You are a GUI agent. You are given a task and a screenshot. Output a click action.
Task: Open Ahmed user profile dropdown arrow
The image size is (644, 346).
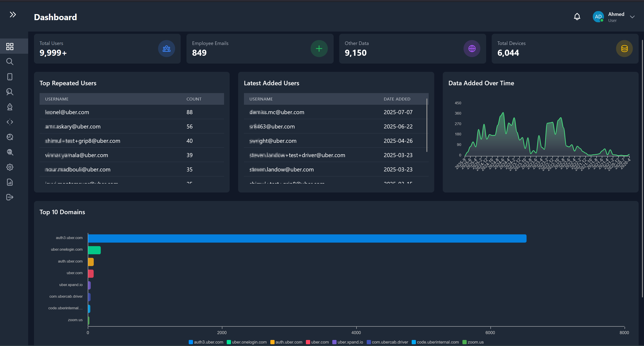coord(632,17)
